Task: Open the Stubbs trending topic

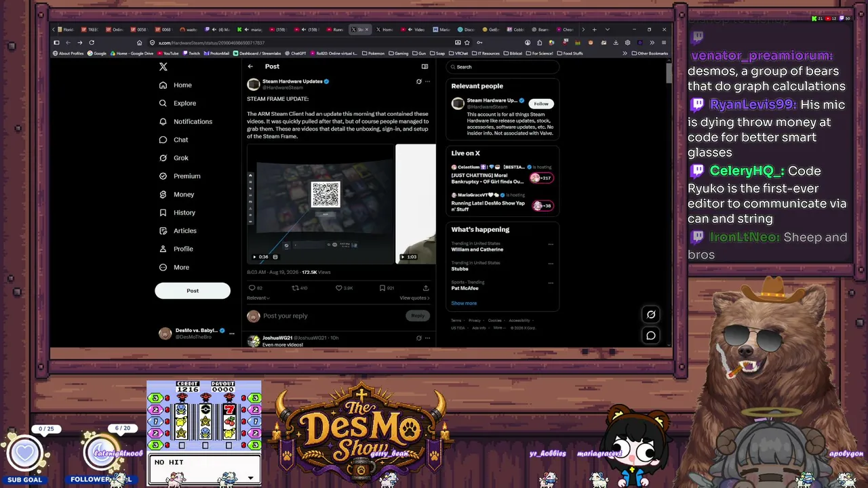Action: click(x=460, y=269)
